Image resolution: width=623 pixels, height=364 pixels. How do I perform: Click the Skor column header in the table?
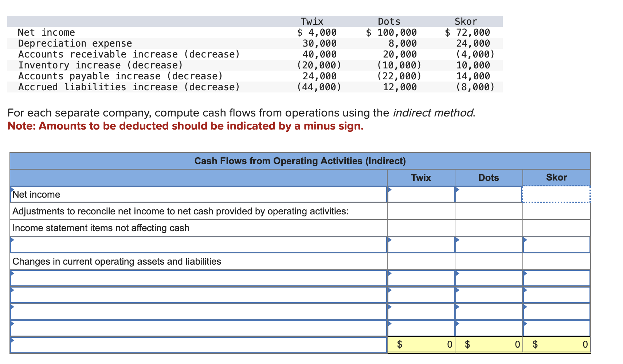tap(556, 178)
